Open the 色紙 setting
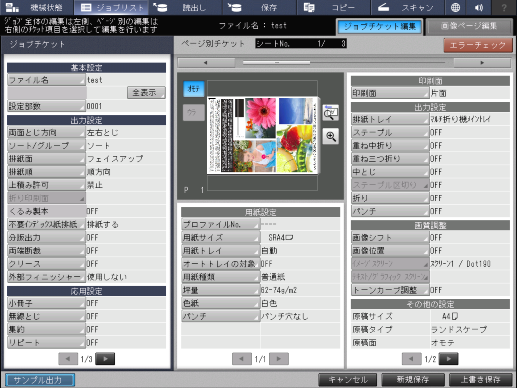This screenshot has height=388, width=517. click(x=221, y=303)
